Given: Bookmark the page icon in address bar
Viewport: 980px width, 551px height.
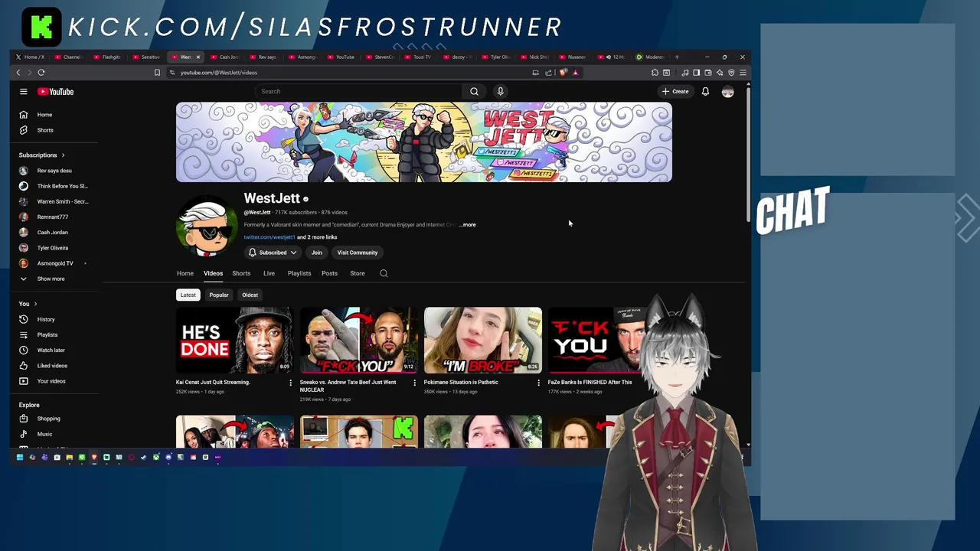Looking at the screenshot, I should pyautogui.click(x=157, y=73).
